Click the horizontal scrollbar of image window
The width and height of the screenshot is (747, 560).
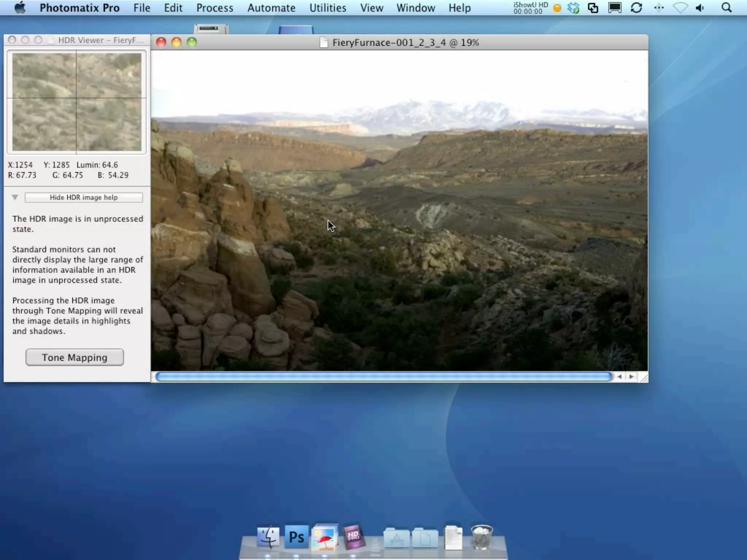pyautogui.click(x=383, y=377)
